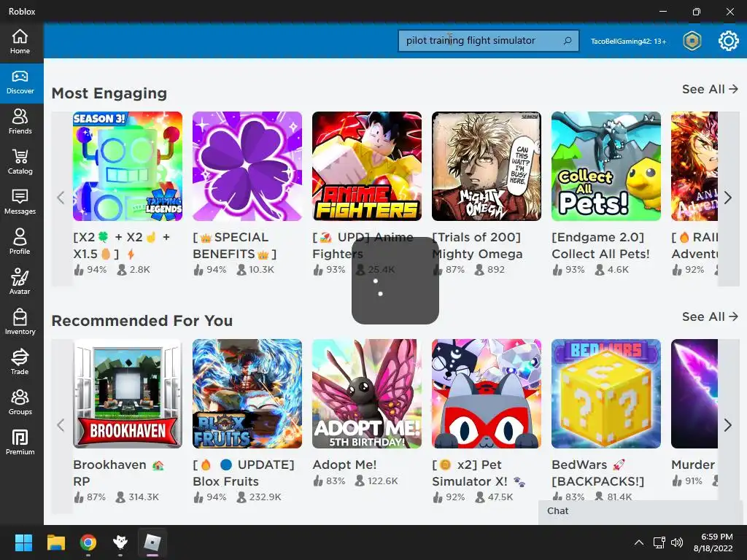Open BedWars lucky block thumbnail
This screenshot has height=560, width=747.
click(606, 394)
